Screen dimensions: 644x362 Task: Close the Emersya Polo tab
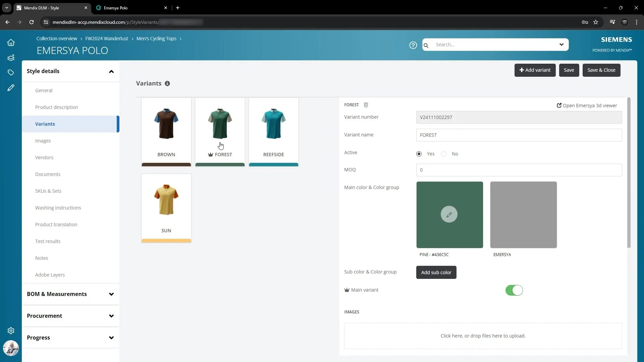[166, 8]
